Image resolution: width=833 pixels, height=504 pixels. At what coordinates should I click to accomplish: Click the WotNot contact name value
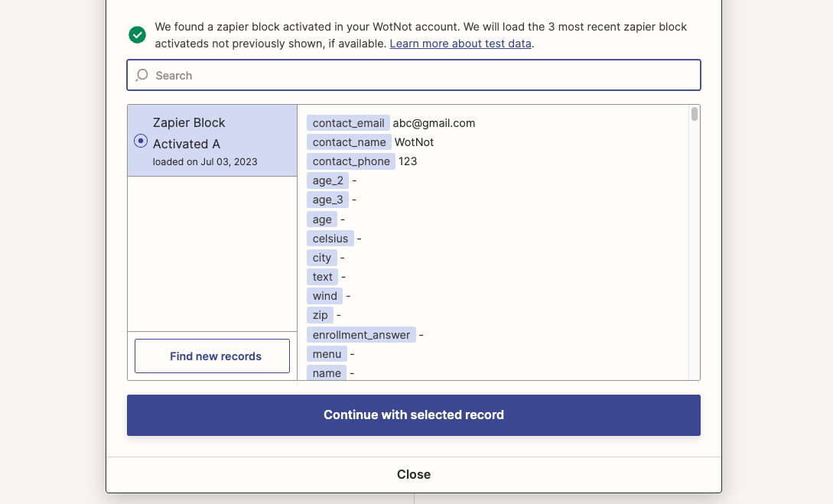coord(414,142)
